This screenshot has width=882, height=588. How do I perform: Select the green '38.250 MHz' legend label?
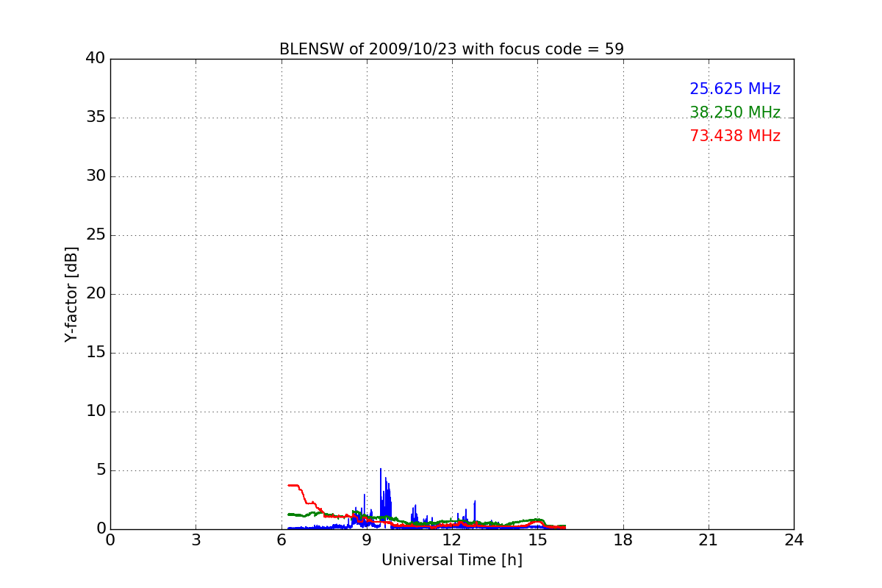click(735, 112)
